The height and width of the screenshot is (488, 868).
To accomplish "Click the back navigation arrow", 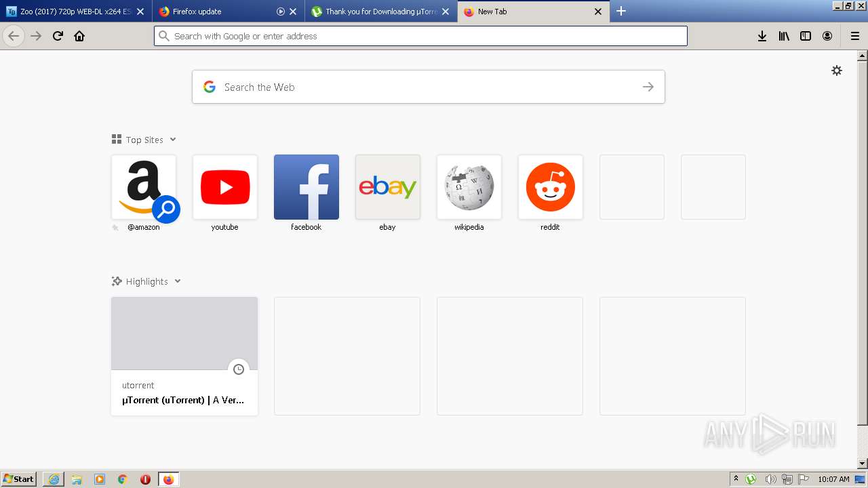I will tap(14, 36).
